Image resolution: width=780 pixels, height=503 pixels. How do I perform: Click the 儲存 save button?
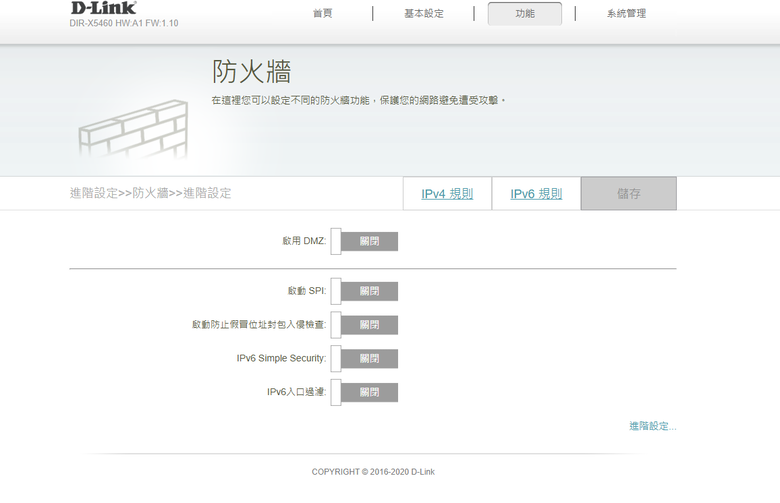[x=629, y=194]
